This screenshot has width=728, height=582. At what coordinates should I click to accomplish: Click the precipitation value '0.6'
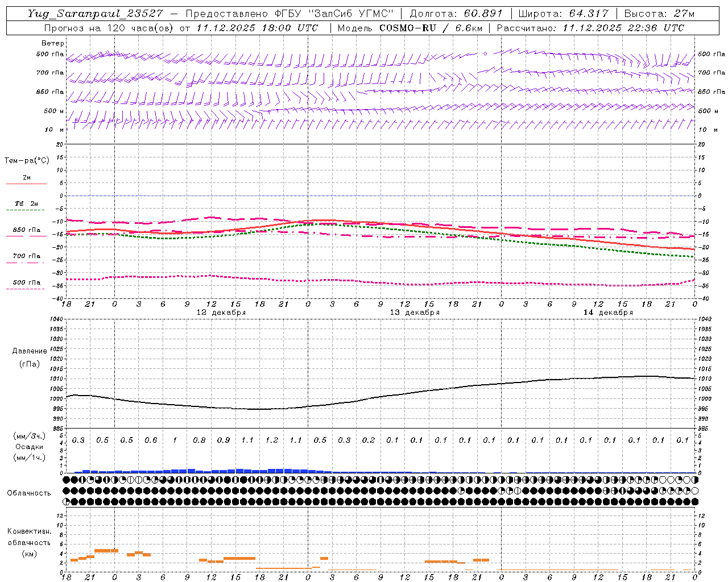click(x=151, y=440)
